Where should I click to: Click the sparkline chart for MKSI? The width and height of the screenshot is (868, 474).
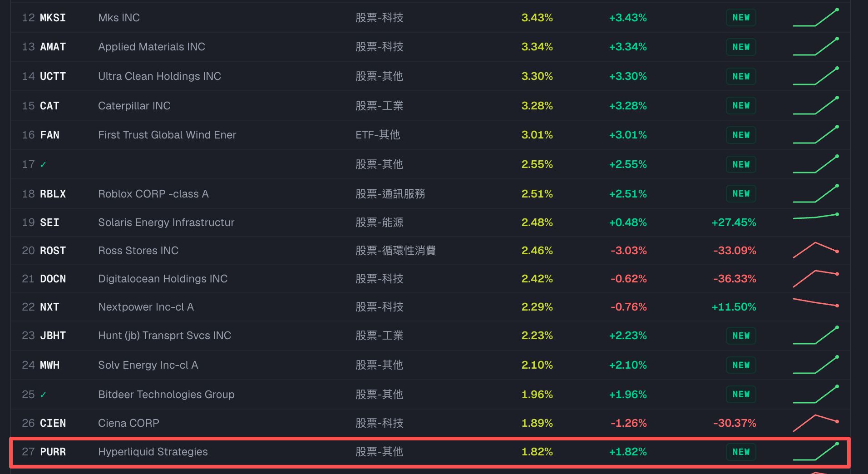click(815, 18)
